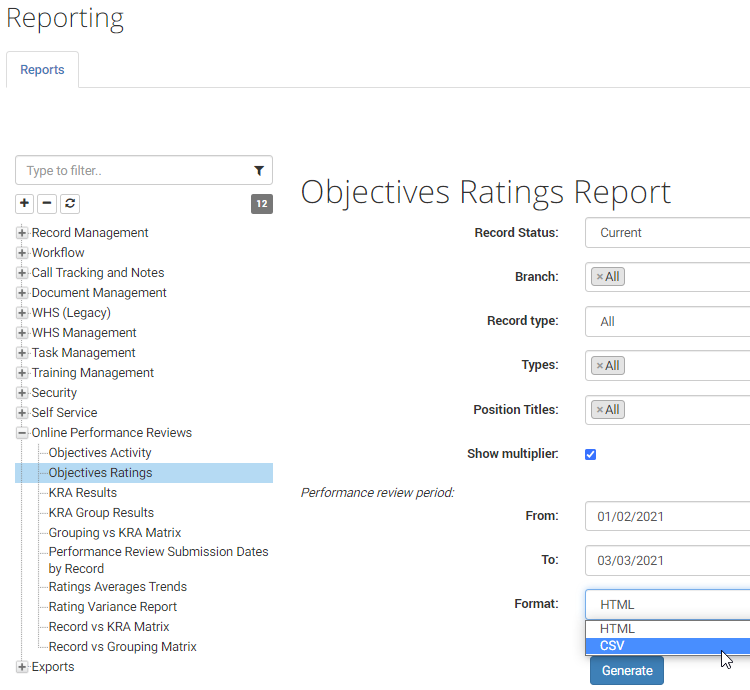Select the Task Management label
750x690 pixels.
click(x=83, y=353)
